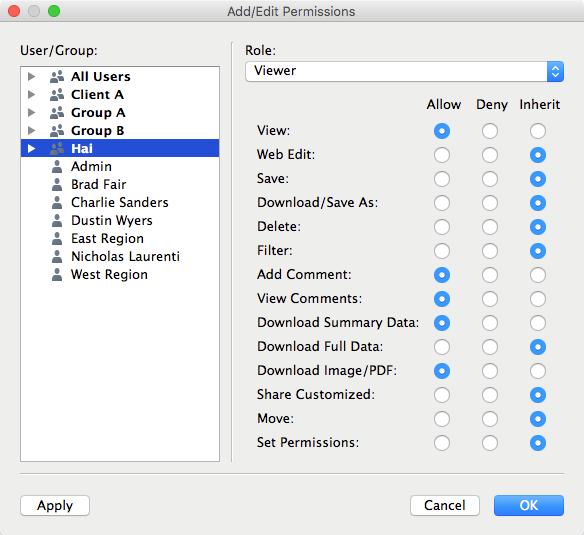Allow the Filter permission

click(442, 251)
